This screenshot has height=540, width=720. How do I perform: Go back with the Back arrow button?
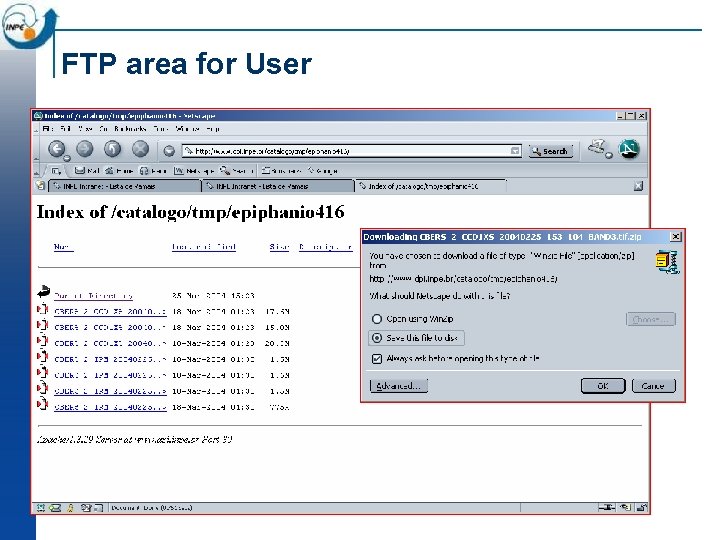point(56,149)
